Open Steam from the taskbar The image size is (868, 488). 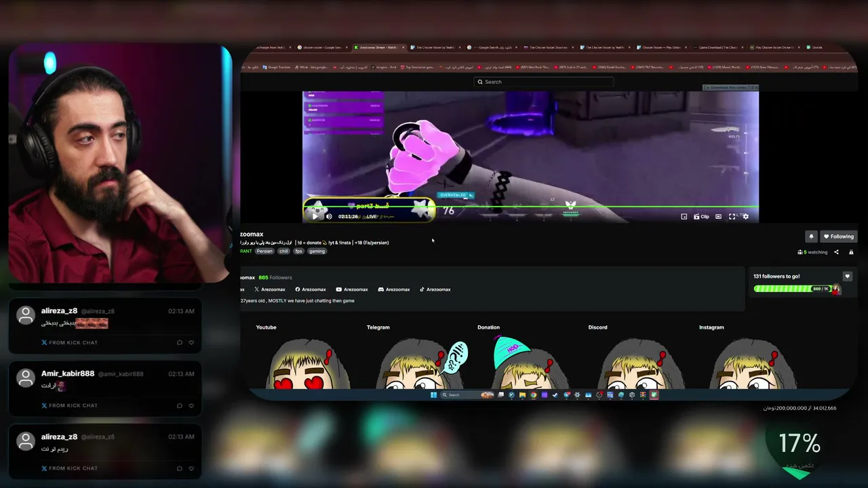(x=555, y=395)
